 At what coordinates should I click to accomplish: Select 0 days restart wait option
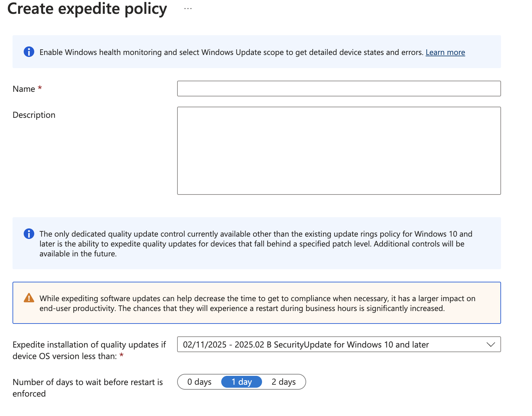pyautogui.click(x=199, y=382)
